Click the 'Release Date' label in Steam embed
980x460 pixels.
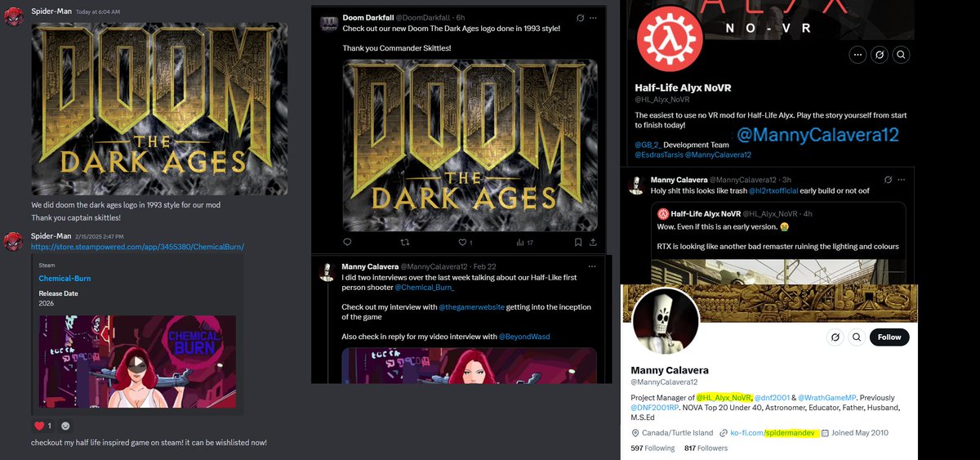[x=58, y=293]
